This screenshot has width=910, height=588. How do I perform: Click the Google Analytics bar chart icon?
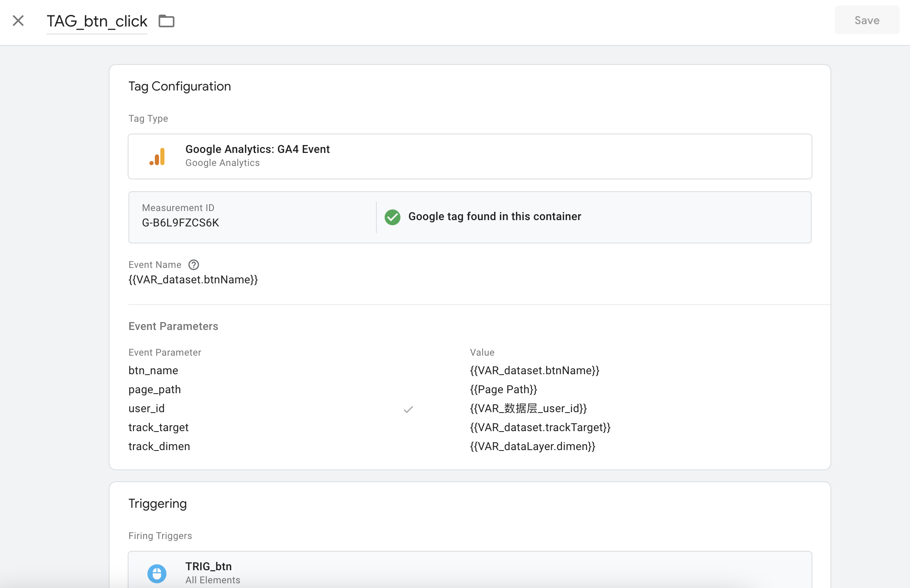157,156
